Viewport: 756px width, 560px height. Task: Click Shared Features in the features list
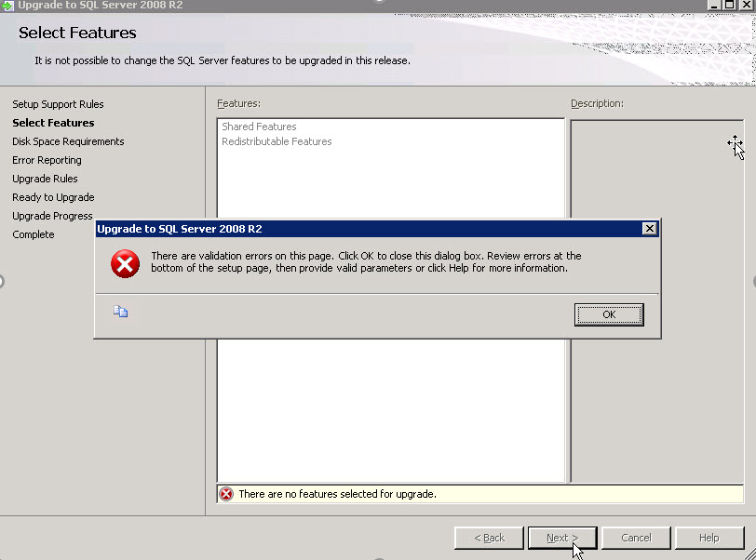259,127
